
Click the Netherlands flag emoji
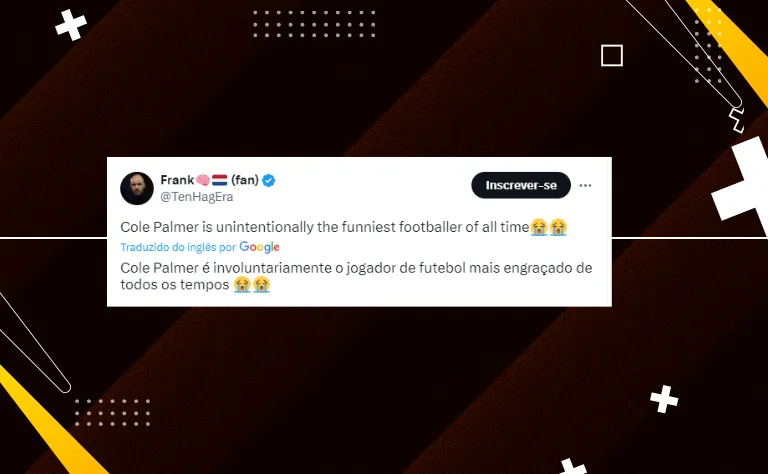tap(219, 180)
